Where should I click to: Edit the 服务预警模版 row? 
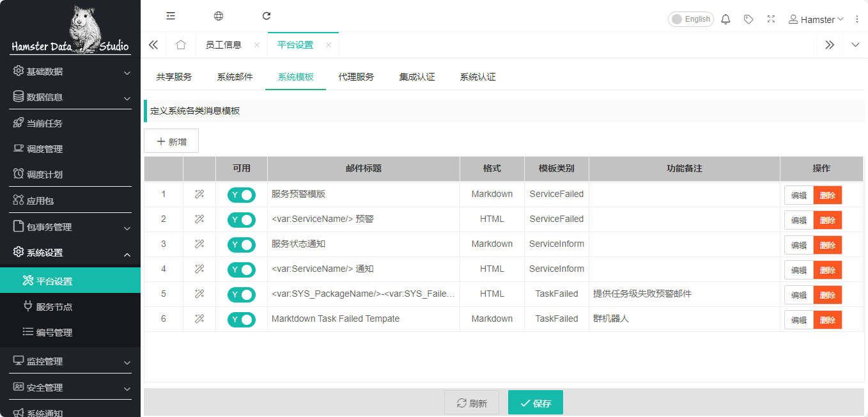point(799,195)
